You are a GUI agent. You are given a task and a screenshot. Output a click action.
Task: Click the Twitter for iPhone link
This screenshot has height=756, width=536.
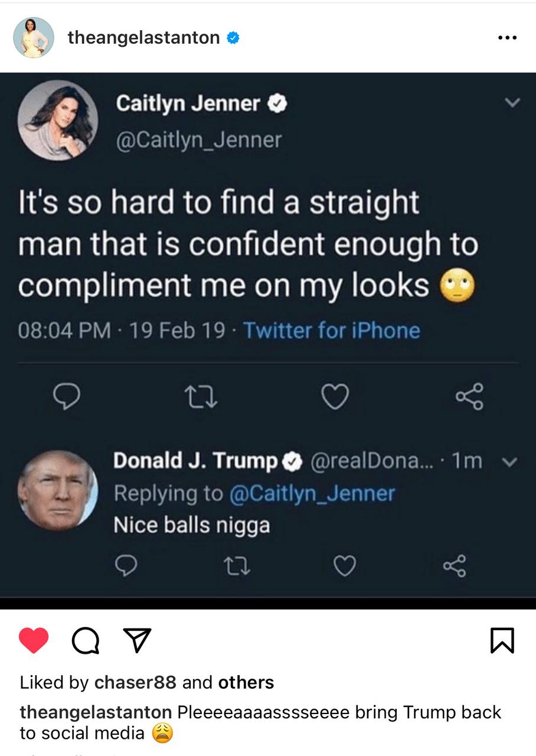(x=331, y=330)
